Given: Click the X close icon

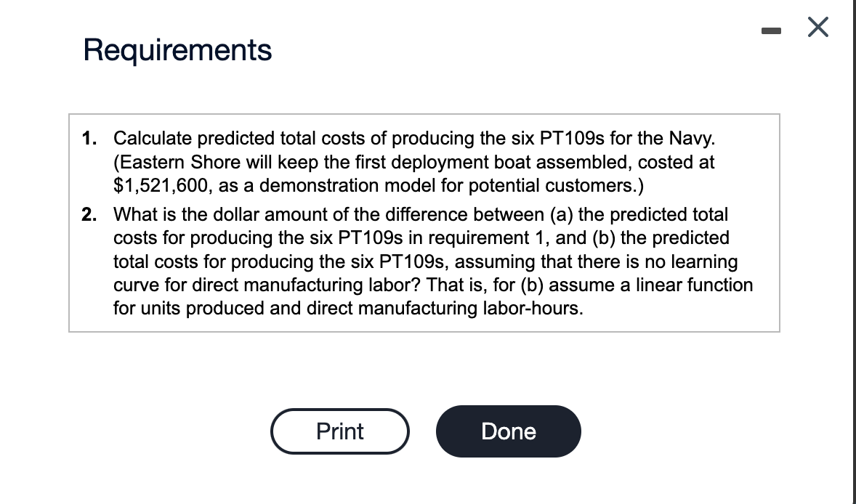Looking at the screenshot, I should (x=817, y=27).
